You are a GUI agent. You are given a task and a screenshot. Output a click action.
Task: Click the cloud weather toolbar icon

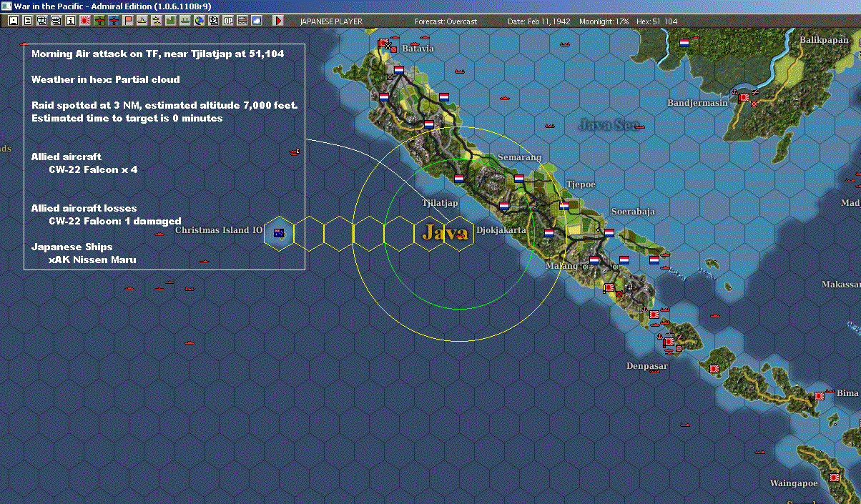pos(256,21)
